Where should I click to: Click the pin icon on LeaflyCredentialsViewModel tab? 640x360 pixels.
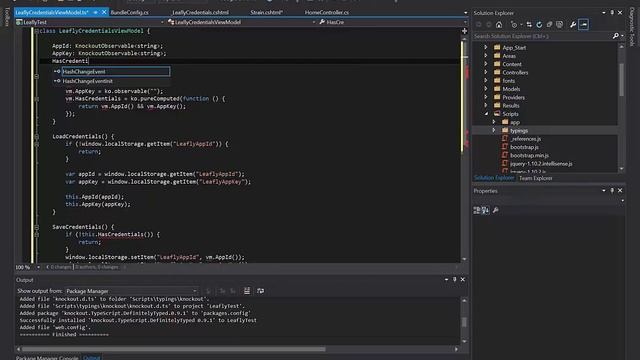(96, 13)
